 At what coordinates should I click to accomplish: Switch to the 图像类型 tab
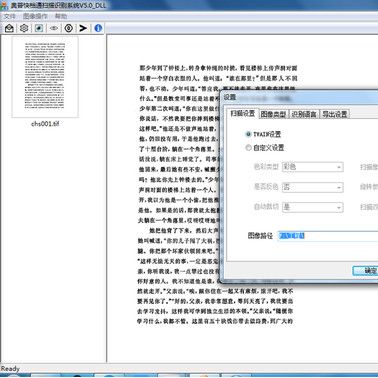[x=273, y=114]
